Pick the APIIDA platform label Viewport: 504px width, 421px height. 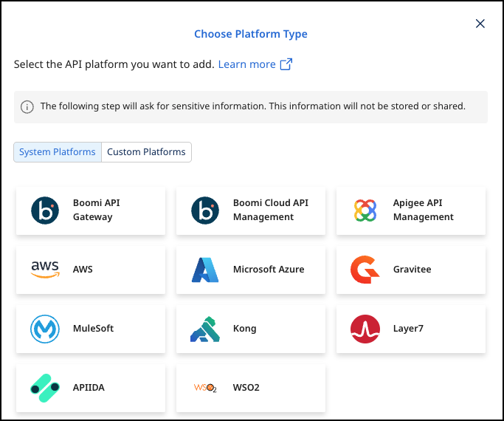(x=89, y=388)
